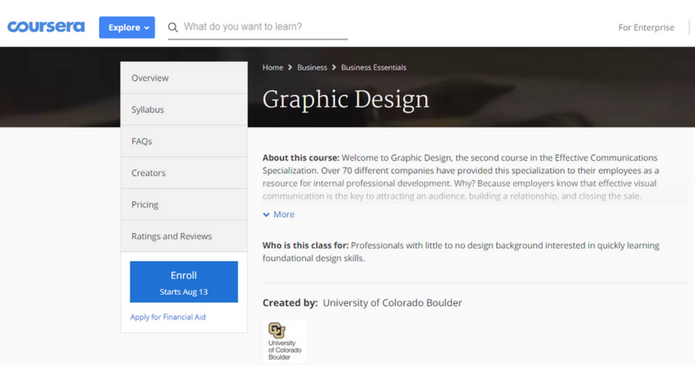Image resolution: width=695 pixels, height=391 pixels.
Task: Go to the FAQs section
Action: point(184,141)
